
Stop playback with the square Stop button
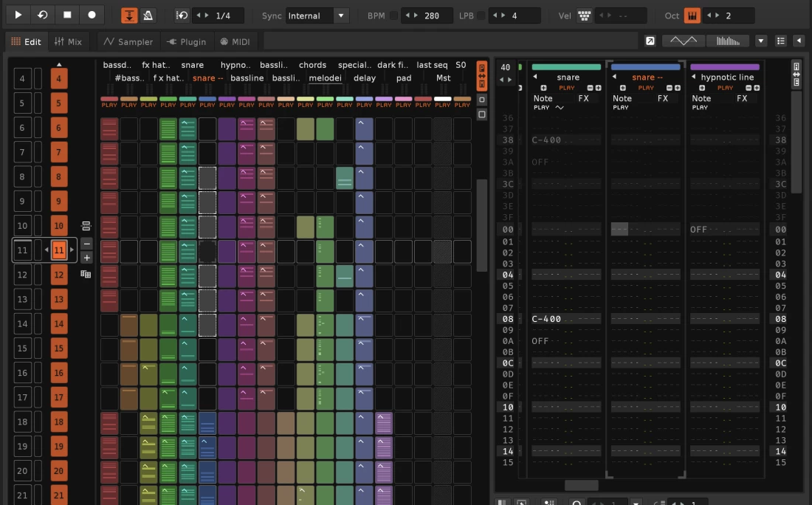pyautogui.click(x=67, y=15)
